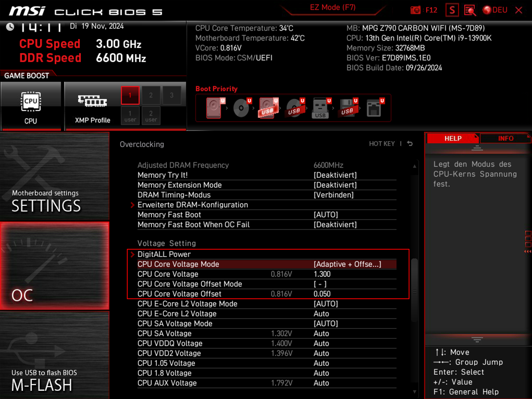Open the Motherboard SETTINGS section

(x=55, y=177)
